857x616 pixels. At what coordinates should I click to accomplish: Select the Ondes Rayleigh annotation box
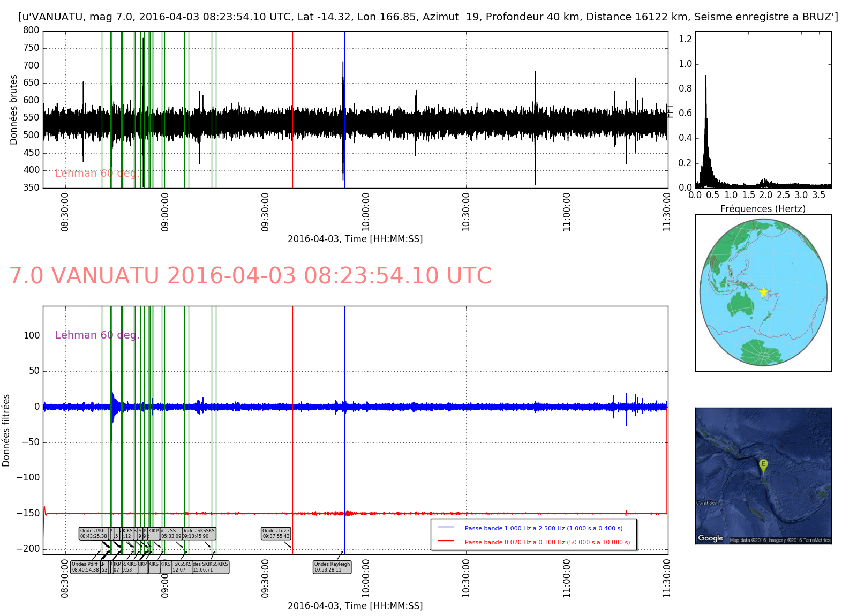click(x=332, y=567)
